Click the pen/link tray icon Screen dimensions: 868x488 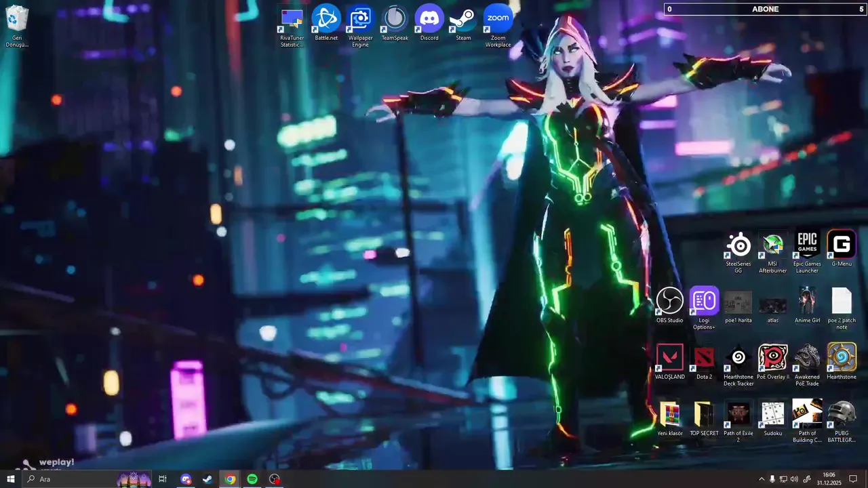807,479
